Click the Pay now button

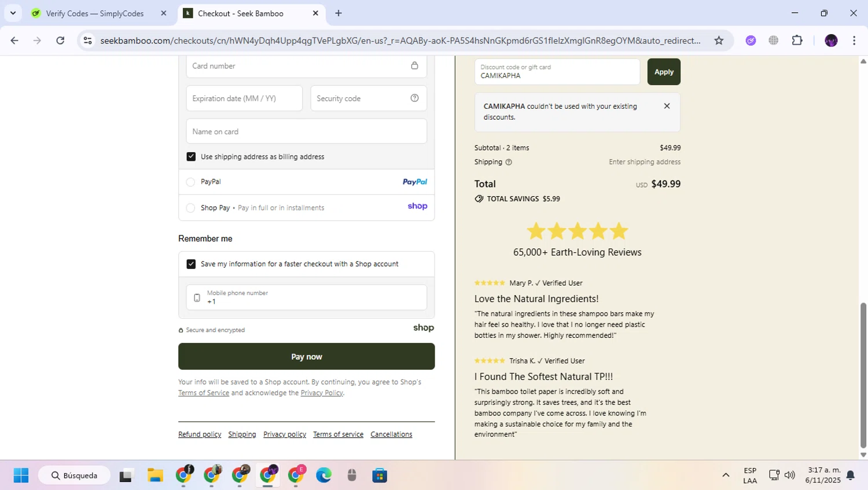click(x=307, y=356)
